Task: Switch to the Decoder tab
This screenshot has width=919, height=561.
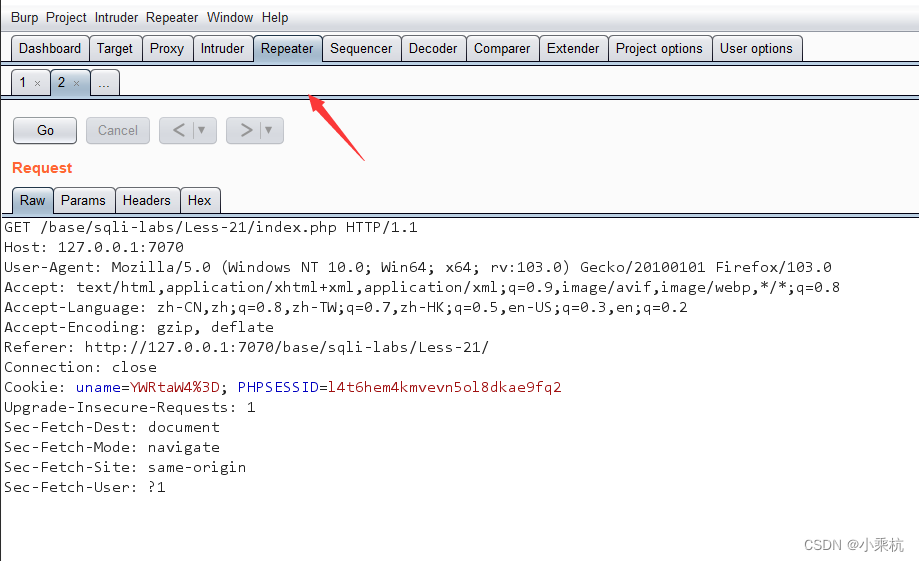Action: click(433, 49)
